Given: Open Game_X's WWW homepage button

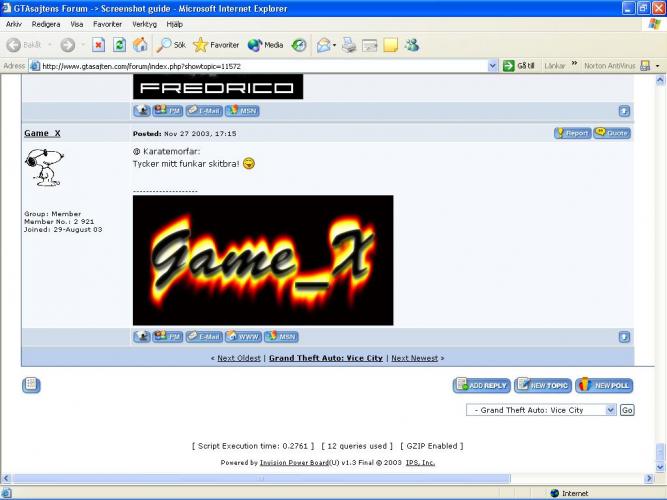Looking at the screenshot, I should pyautogui.click(x=242, y=337).
